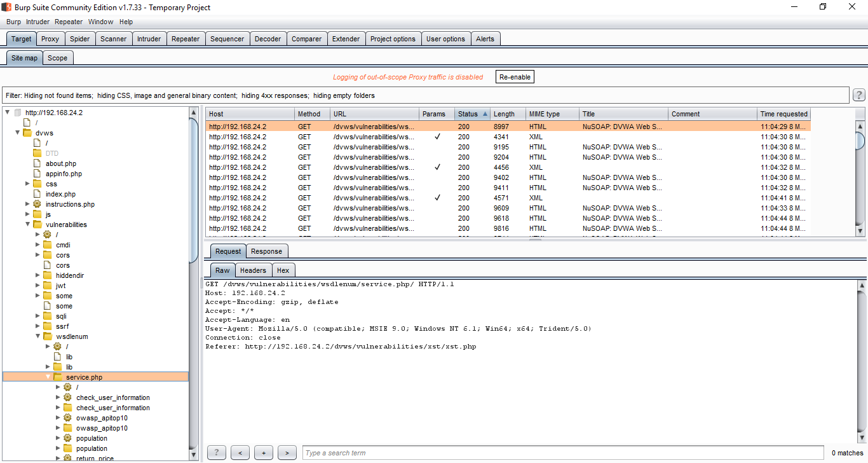868x463 pixels.
Task: Open help via question mark beside filter bar
Action: coord(859,95)
